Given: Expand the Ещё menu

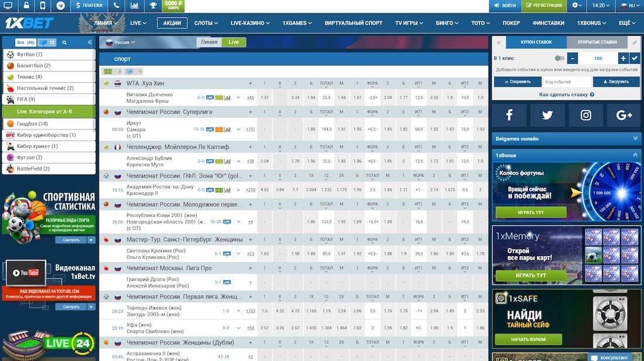Looking at the screenshot, I should click(627, 23).
